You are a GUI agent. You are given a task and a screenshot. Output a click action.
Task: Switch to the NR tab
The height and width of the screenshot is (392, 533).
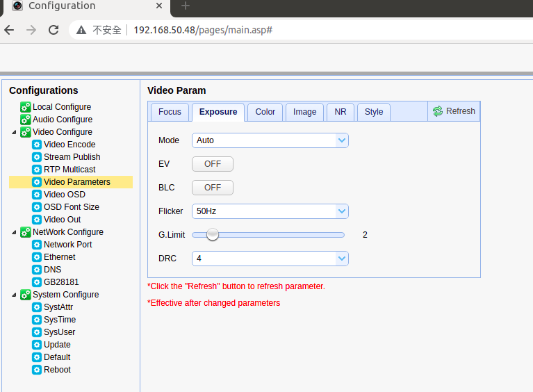click(341, 112)
